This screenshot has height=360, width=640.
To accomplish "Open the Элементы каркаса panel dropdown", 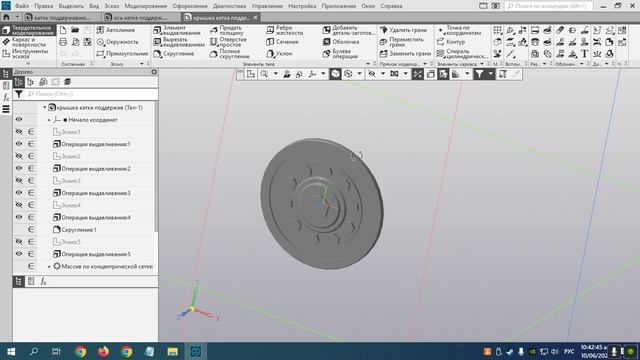I will [482, 64].
